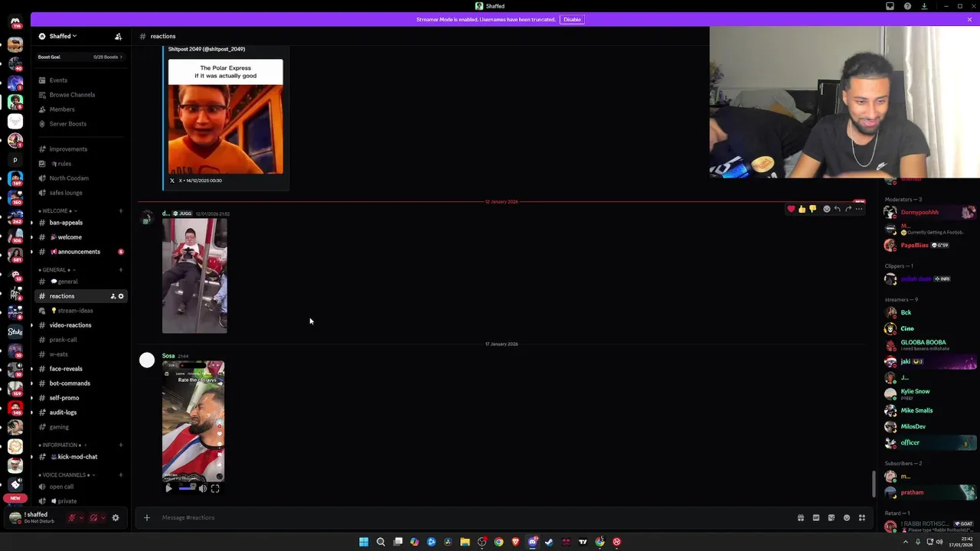Create invite for the reactions channel
The width and height of the screenshot is (980, 551).
pyautogui.click(x=113, y=296)
